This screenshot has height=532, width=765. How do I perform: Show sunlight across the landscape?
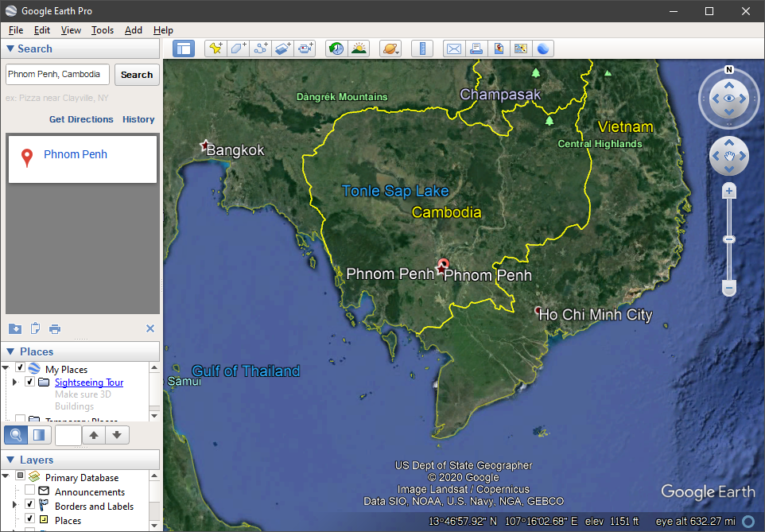tap(359, 49)
